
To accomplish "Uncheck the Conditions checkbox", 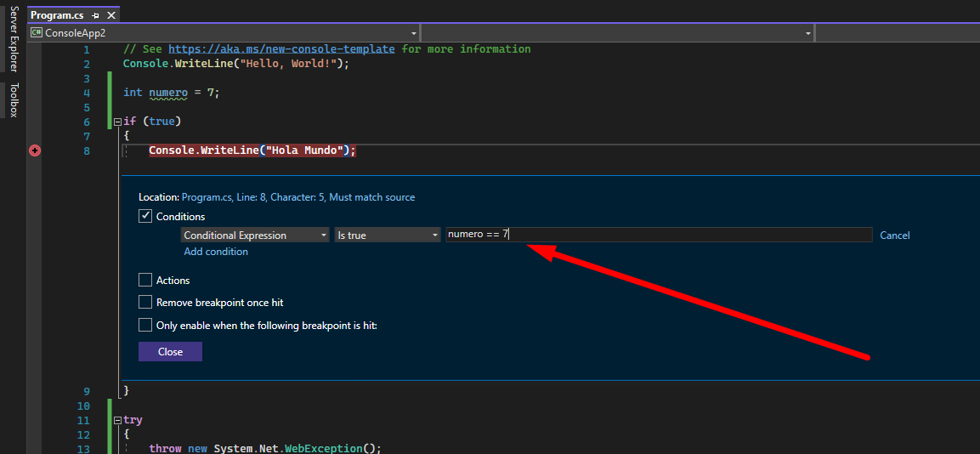I will pyautogui.click(x=145, y=217).
